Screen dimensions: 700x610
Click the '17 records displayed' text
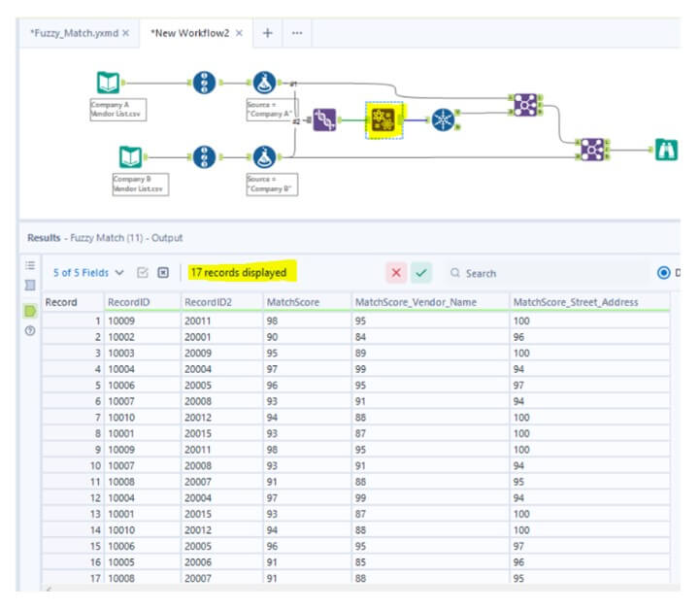point(239,272)
